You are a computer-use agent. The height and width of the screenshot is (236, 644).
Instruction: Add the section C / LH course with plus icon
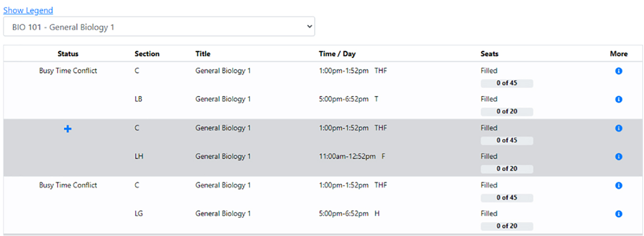(x=68, y=128)
